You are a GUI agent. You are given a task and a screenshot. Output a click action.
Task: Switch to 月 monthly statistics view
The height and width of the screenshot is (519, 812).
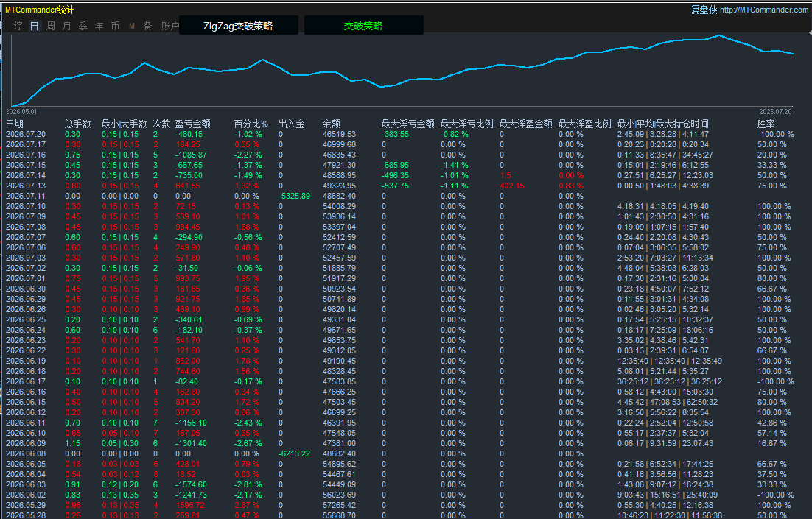click(67, 26)
